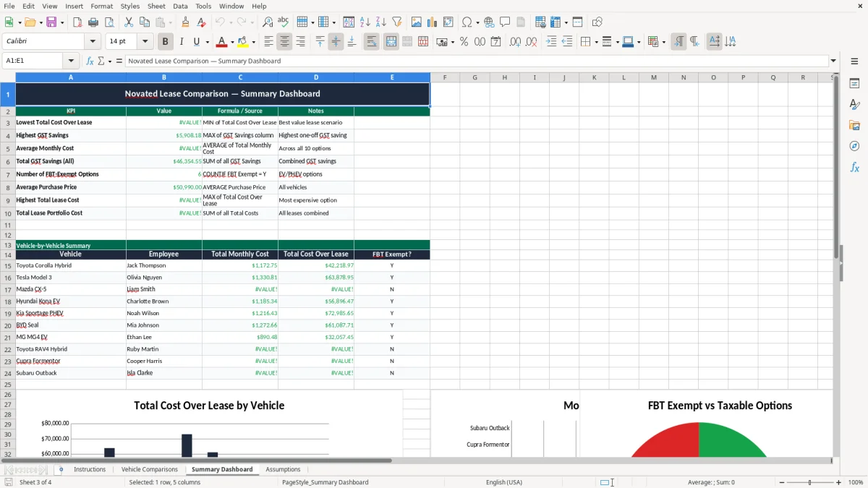
Task: Click the zoom in plus button
Action: (x=839, y=482)
